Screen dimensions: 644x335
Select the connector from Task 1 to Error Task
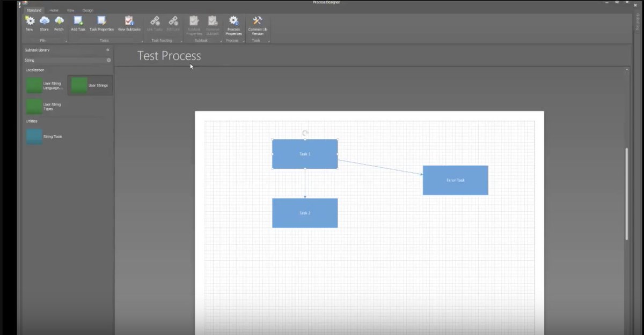pyautogui.click(x=380, y=167)
